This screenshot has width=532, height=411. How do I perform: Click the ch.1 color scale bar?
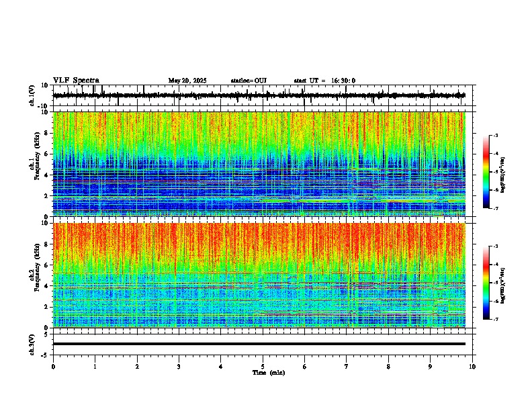point(486,172)
